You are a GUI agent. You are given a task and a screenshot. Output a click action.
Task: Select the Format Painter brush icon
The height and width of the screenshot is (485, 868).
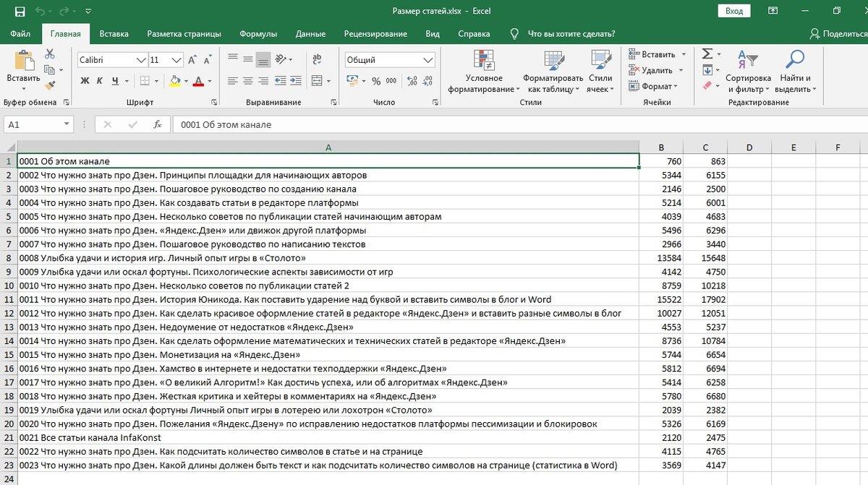pos(50,85)
